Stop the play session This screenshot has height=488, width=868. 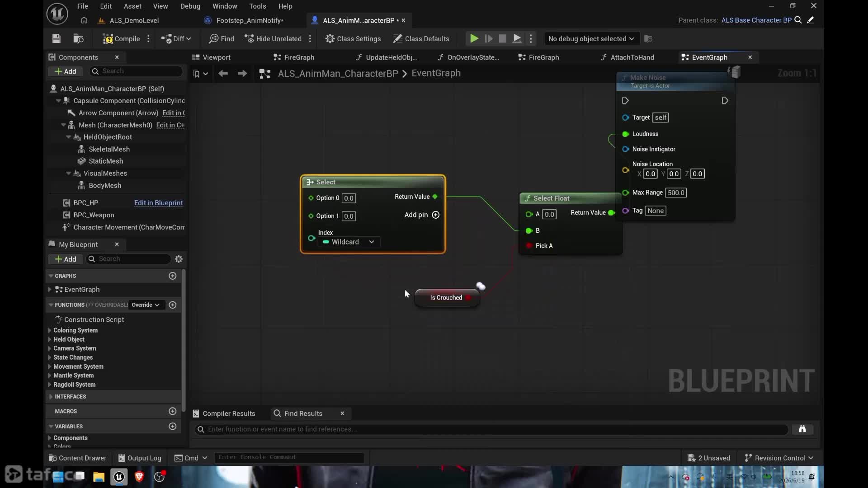click(x=503, y=39)
